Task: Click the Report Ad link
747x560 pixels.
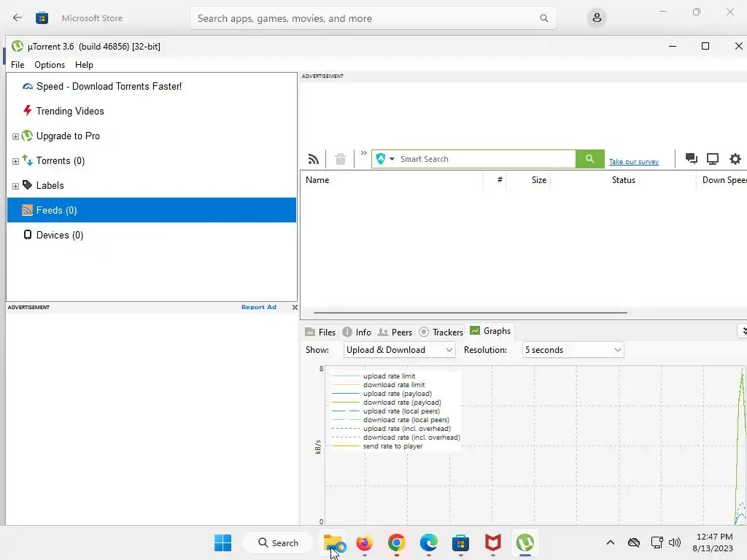Action: pos(259,307)
